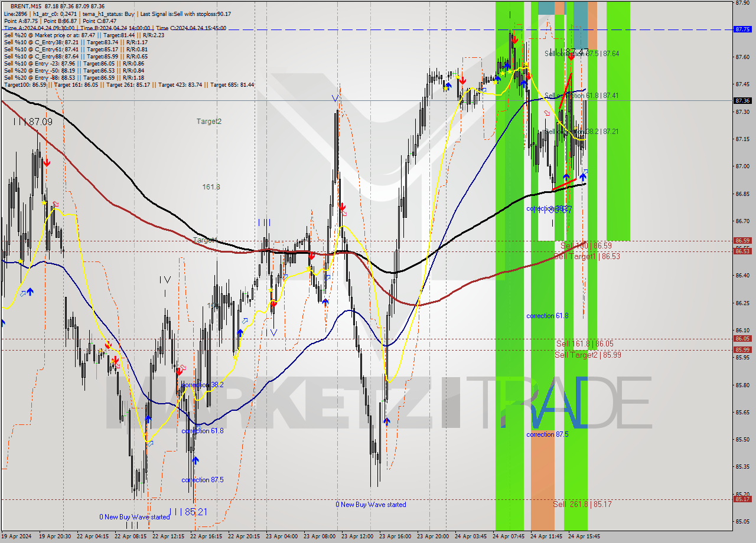Screen dimensions: 756x543
Task: Click the '23 Apr 08:00' time axis label
Action: pos(320,537)
